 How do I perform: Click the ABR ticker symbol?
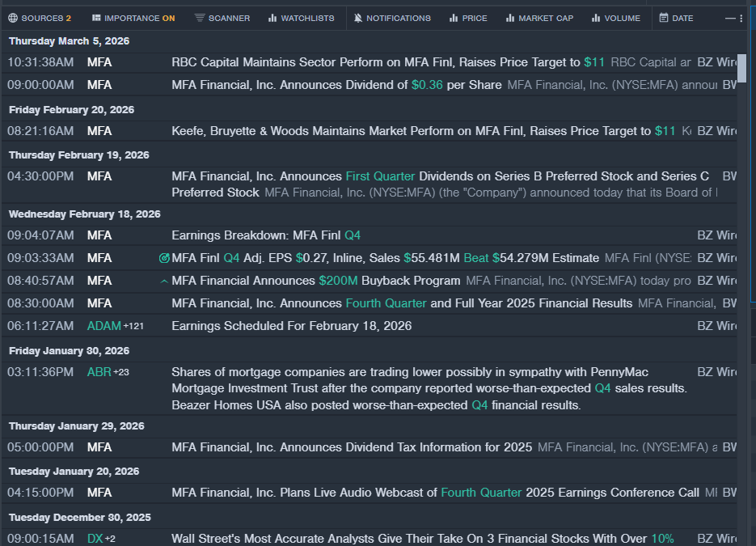pos(99,372)
